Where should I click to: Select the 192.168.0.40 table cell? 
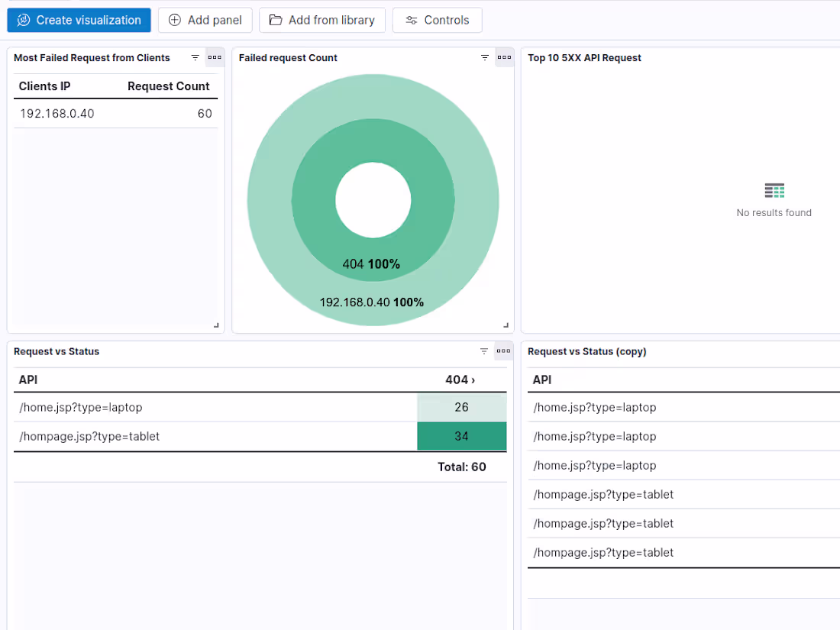(x=57, y=114)
